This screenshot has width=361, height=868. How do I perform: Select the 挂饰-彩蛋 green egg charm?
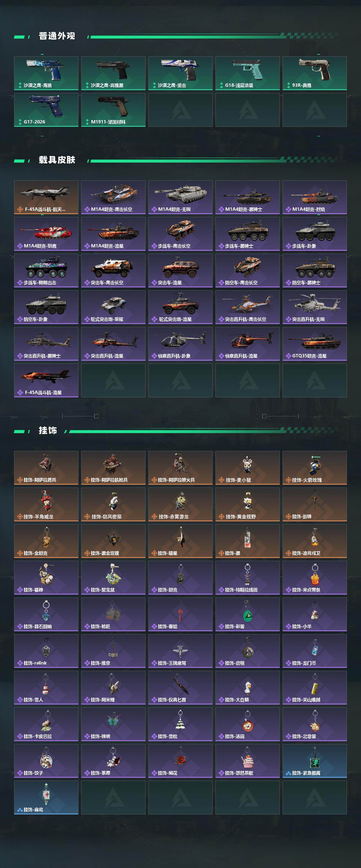[247, 614]
